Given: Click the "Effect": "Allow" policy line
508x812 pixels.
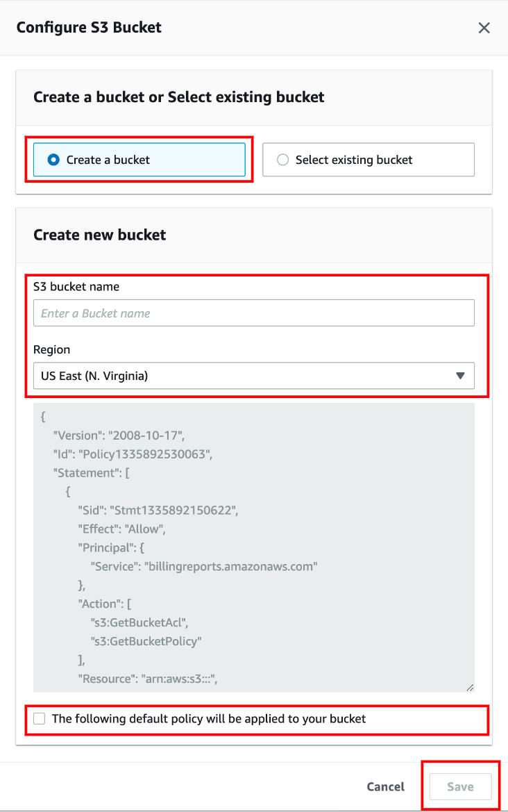Looking at the screenshot, I should tap(124, 529).
